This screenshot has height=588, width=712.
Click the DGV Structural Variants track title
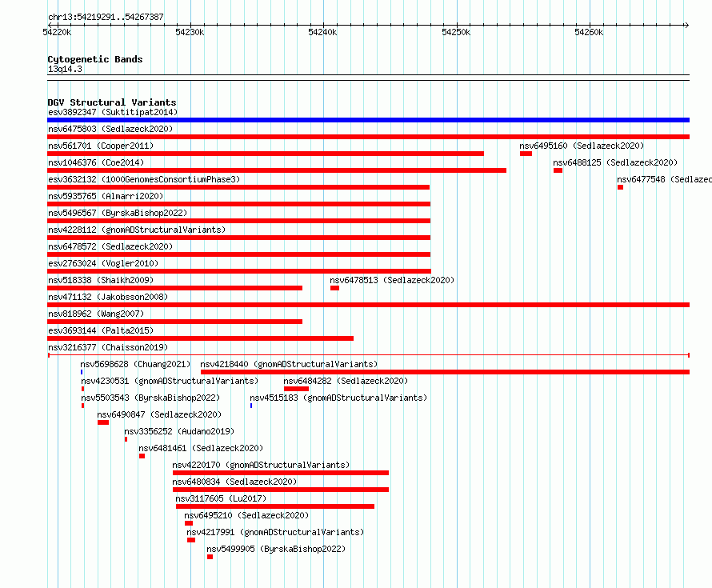coord(112,102)
